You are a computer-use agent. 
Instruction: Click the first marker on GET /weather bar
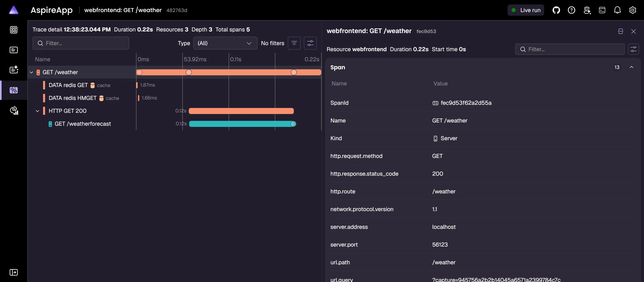139,72
